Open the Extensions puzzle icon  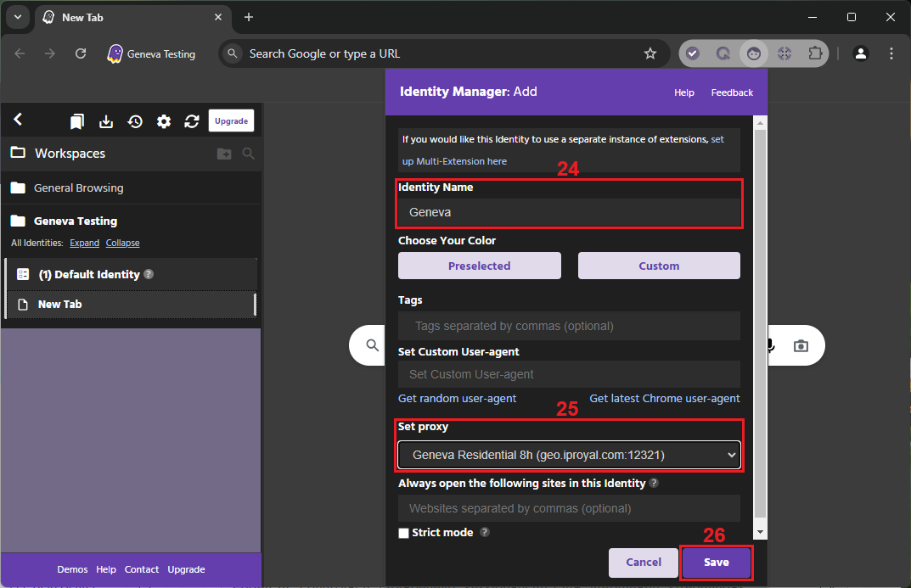[x=815, y=53]
